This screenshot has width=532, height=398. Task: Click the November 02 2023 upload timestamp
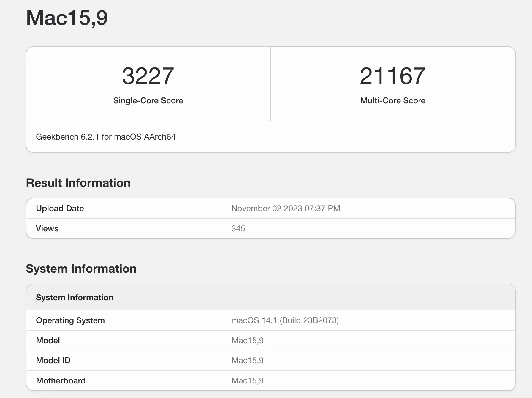click(286, 209)
